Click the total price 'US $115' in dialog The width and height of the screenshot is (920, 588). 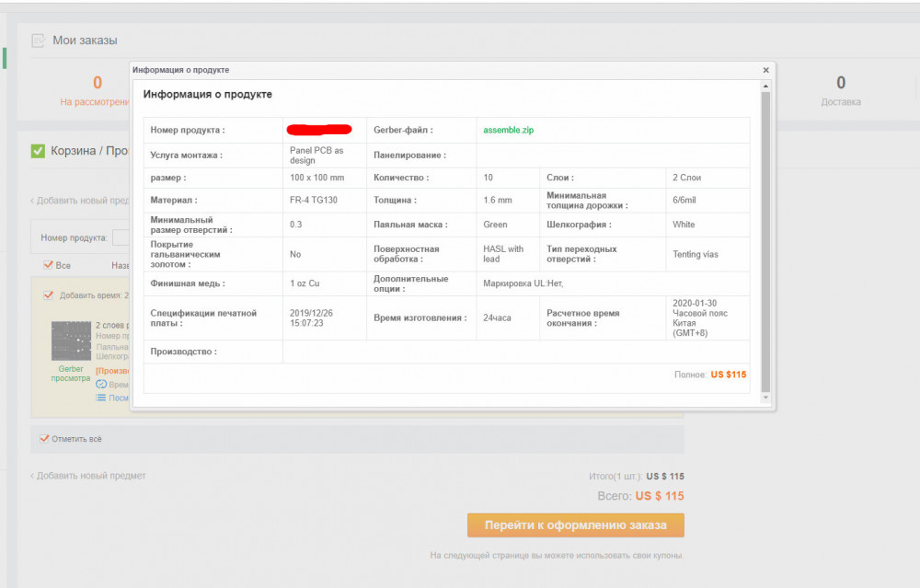pos(728,375)
